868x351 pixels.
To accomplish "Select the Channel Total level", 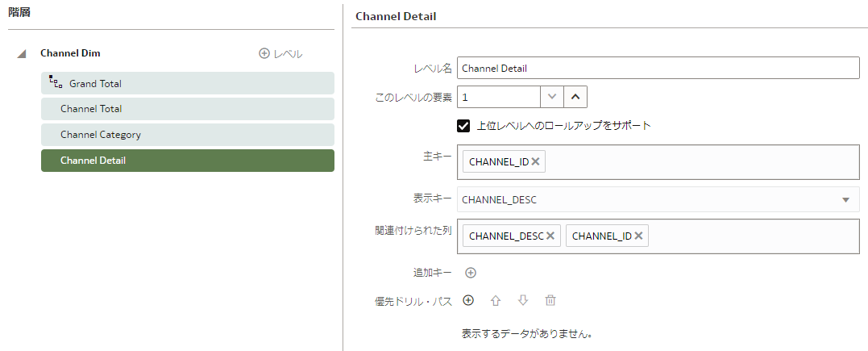I will 188,109.
